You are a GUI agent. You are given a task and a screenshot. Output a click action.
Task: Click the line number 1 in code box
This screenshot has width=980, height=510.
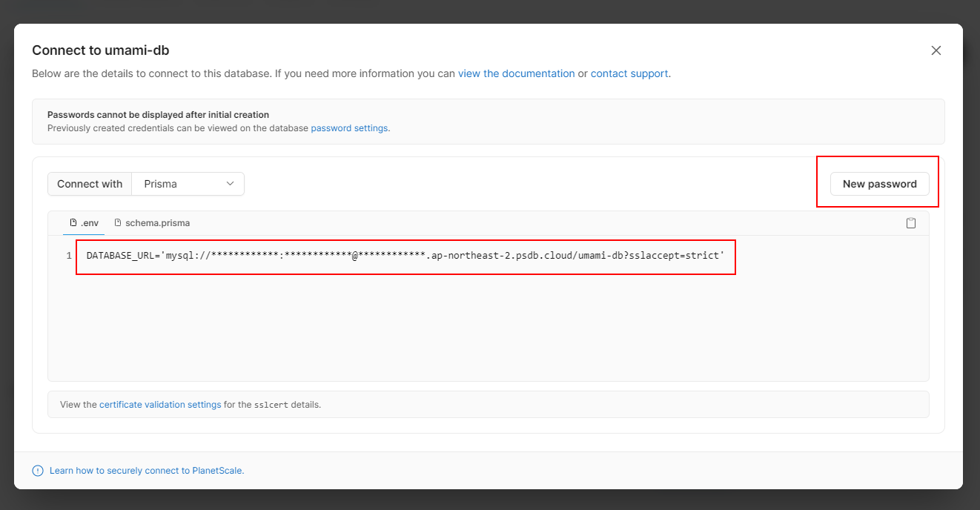point(69,256)
